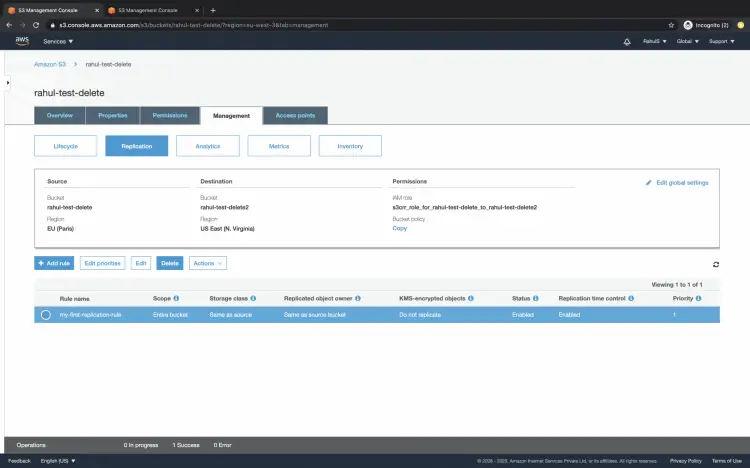Switch to the Properties tab

coord(113,115)
